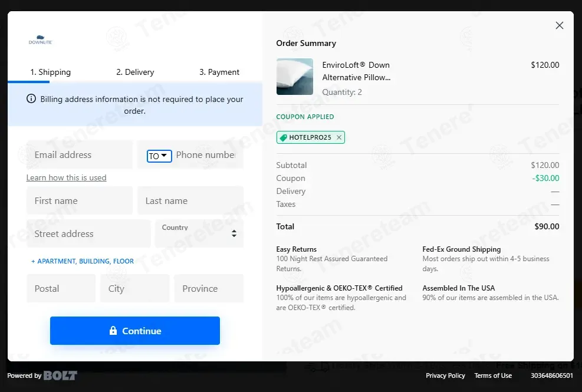
Task: Switch to the 3. Payment step
Action: tap(219, 72)
